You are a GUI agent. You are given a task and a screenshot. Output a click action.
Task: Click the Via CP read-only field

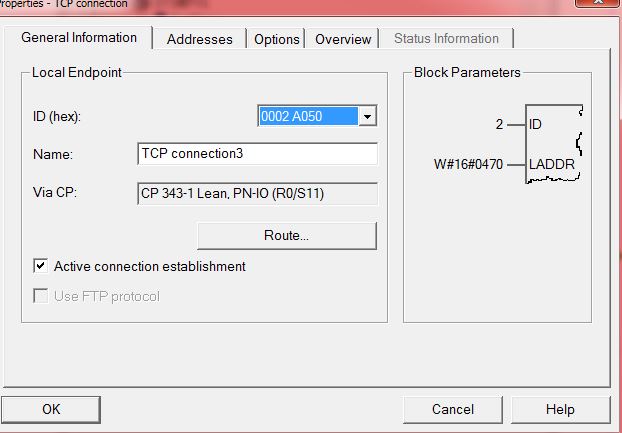(257, 194)
